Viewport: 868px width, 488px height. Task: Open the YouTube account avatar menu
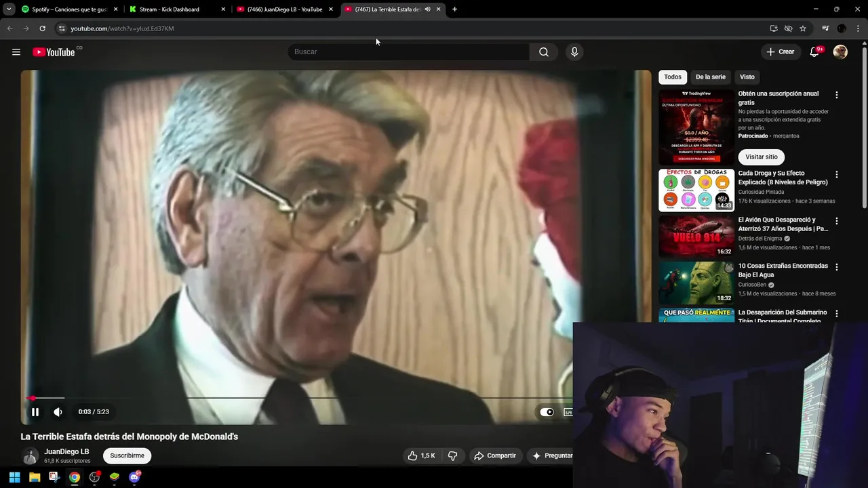pyautogui.click(x=840, y=52)
